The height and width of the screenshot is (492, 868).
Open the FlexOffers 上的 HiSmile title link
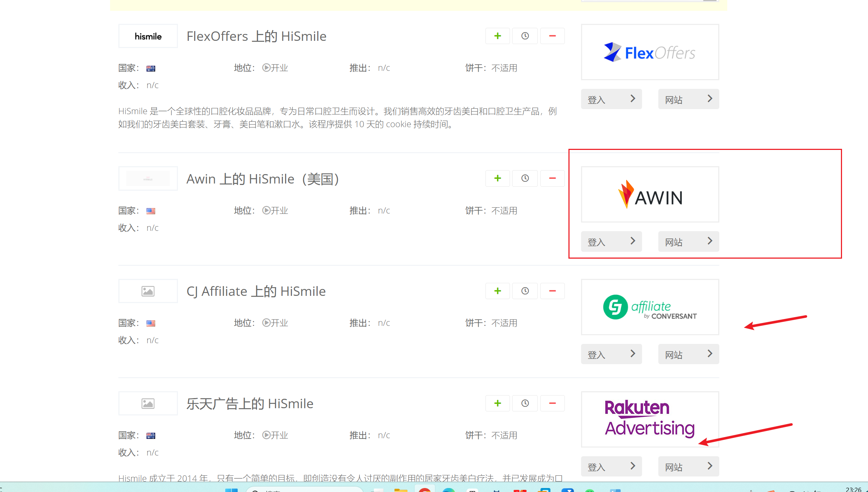256,36
